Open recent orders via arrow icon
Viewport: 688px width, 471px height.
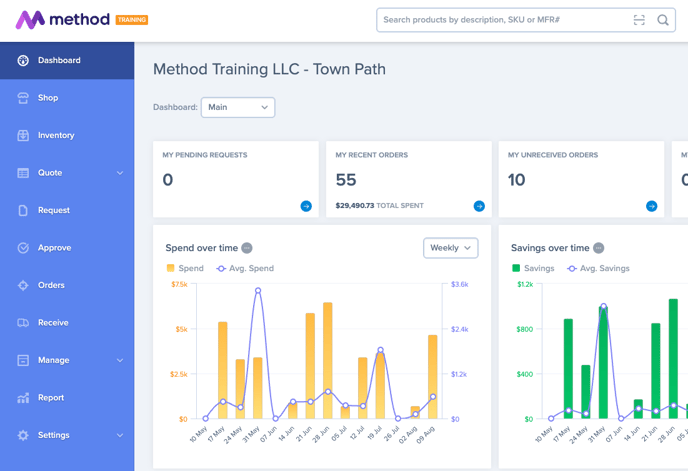[479, 206]
